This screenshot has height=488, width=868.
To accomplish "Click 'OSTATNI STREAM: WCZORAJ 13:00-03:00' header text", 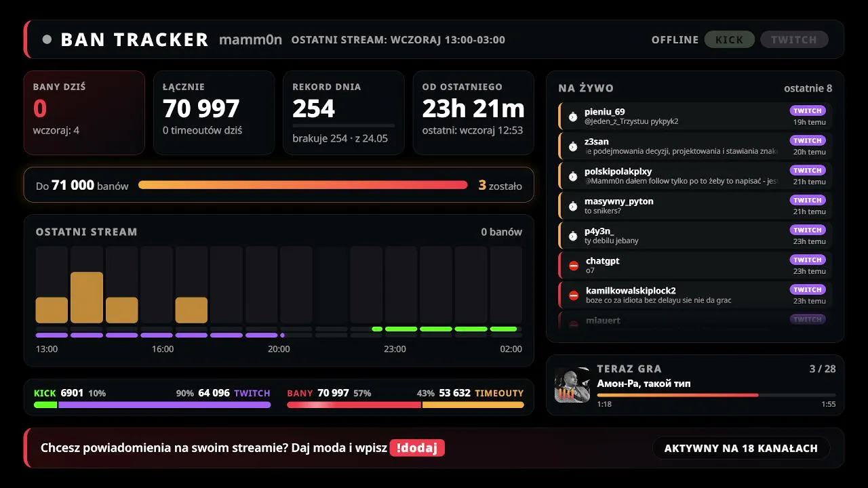I will [x=398, y=40].
